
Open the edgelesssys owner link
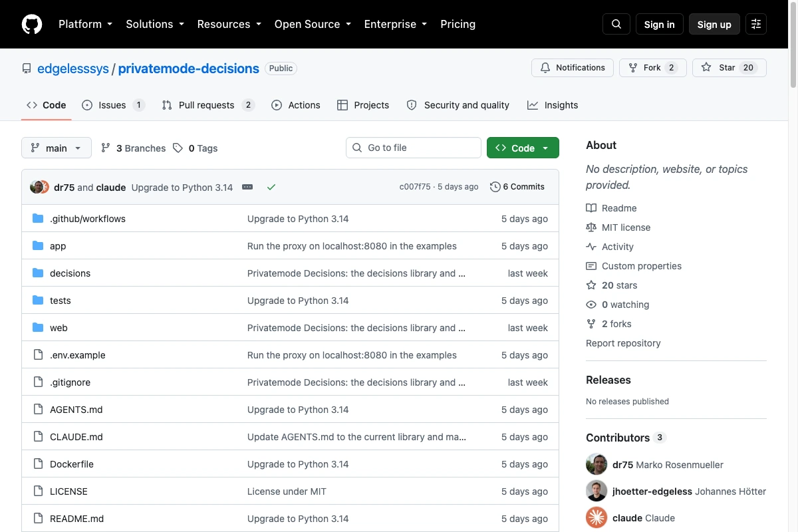tap(73, 68)
